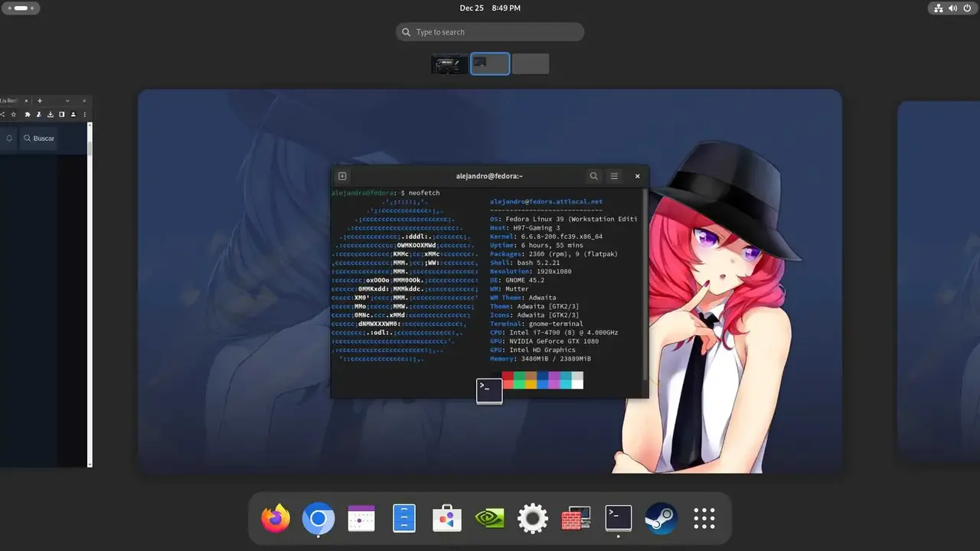Click the Type to search field
Viewport: 980px width, 551px height.
click(490, 32)
